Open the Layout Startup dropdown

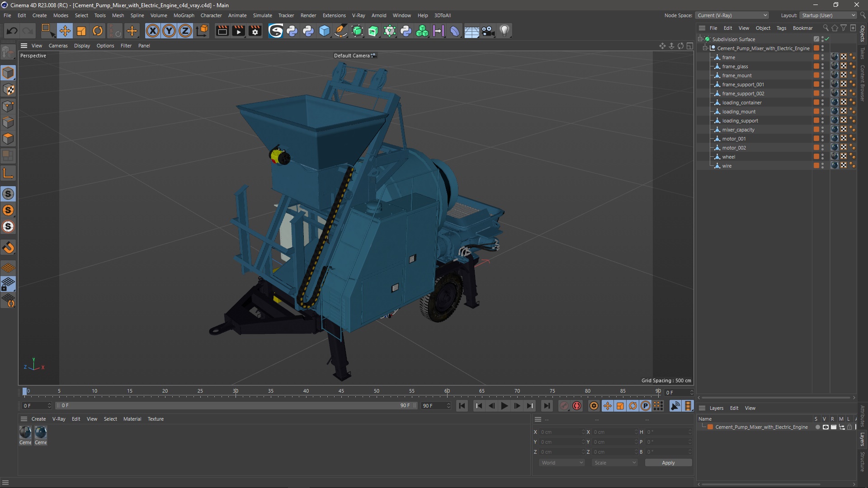[x=829, y=15]
